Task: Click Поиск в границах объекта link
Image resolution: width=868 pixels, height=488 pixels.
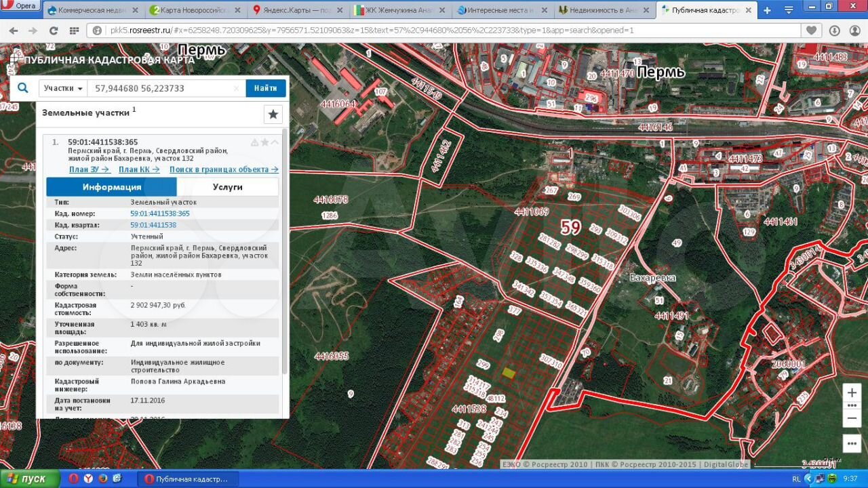Action: pos(224,169)
